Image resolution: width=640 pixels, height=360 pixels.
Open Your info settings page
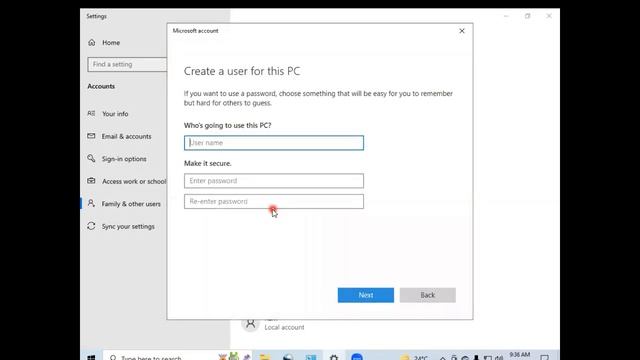[115, 114]
